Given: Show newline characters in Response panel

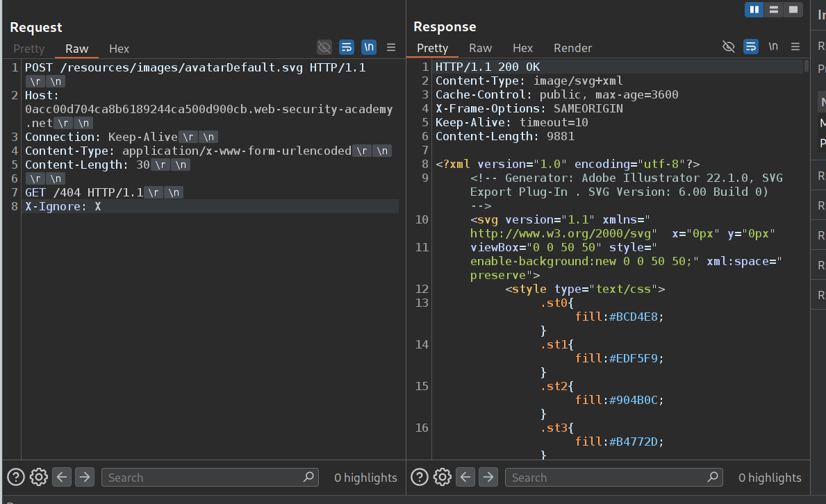Looking at the screenshot, I should click(773, 47).
